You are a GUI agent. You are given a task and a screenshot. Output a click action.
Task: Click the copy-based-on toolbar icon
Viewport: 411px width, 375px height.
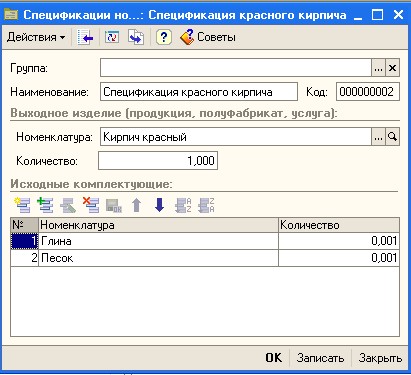(136, 37)
